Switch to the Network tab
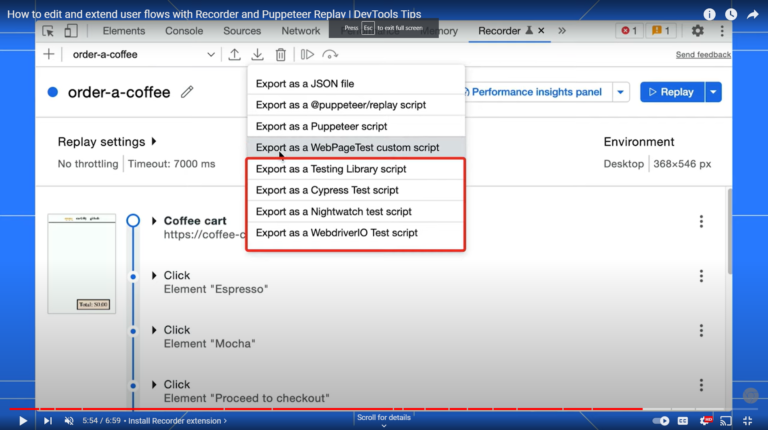 pyautogui.click(x=300, y=31)
